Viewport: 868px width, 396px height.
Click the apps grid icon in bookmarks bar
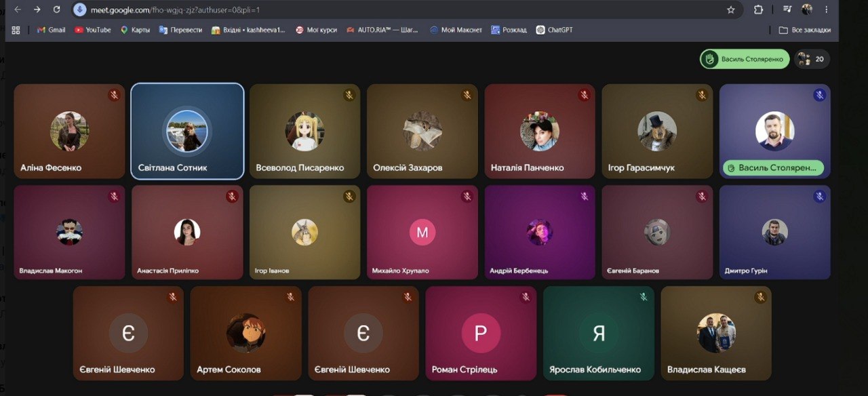point(16,30)
